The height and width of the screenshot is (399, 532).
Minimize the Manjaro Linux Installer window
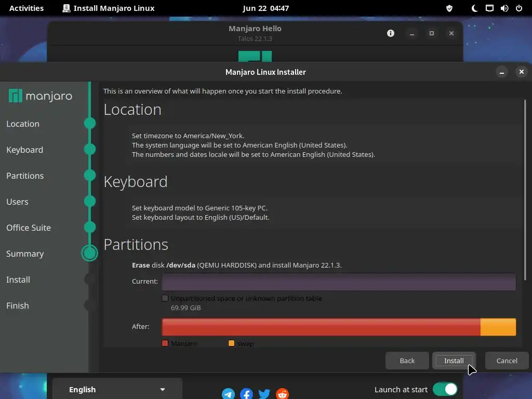pos(501,72)
